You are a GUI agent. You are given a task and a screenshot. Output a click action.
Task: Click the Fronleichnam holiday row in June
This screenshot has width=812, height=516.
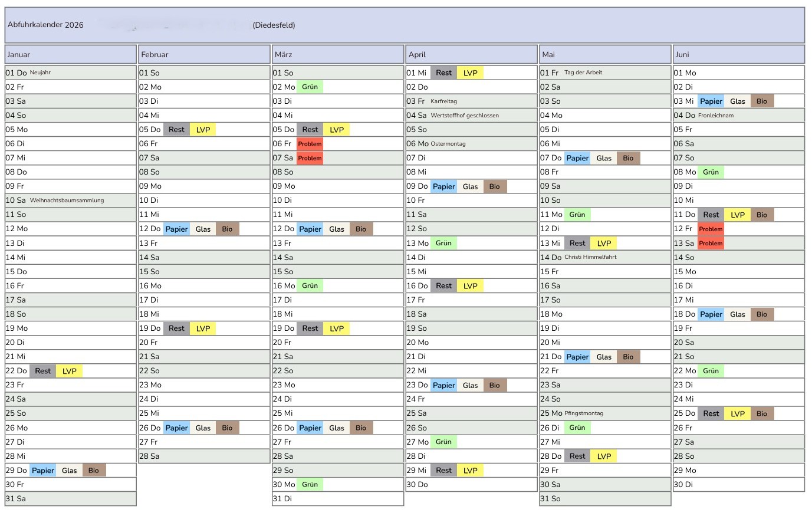[716, 116]
